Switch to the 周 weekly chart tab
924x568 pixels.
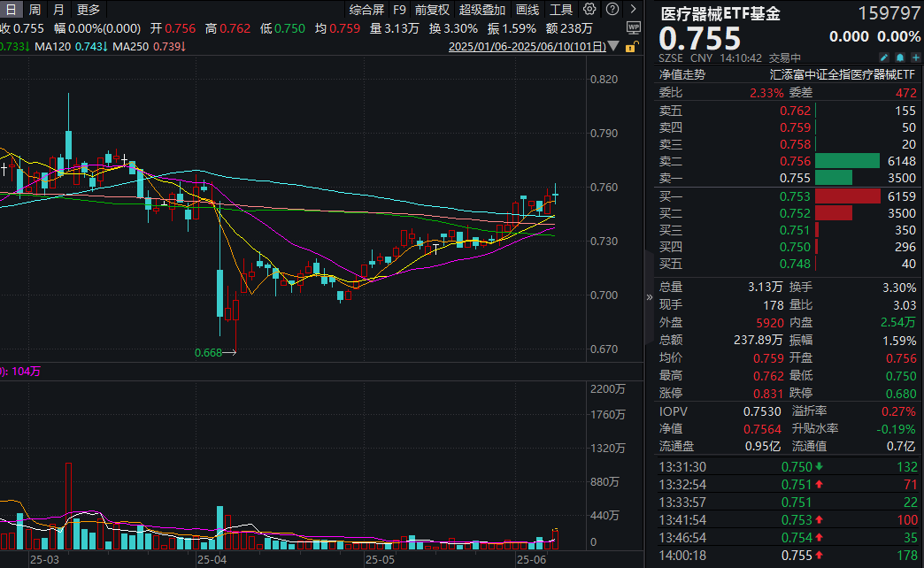pos(35,10)
